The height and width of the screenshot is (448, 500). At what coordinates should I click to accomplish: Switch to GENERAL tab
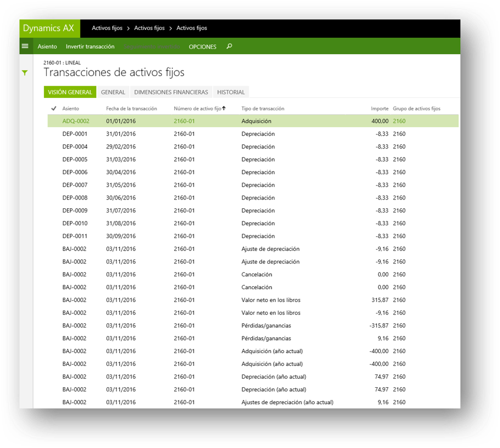(x=113, y=92)
